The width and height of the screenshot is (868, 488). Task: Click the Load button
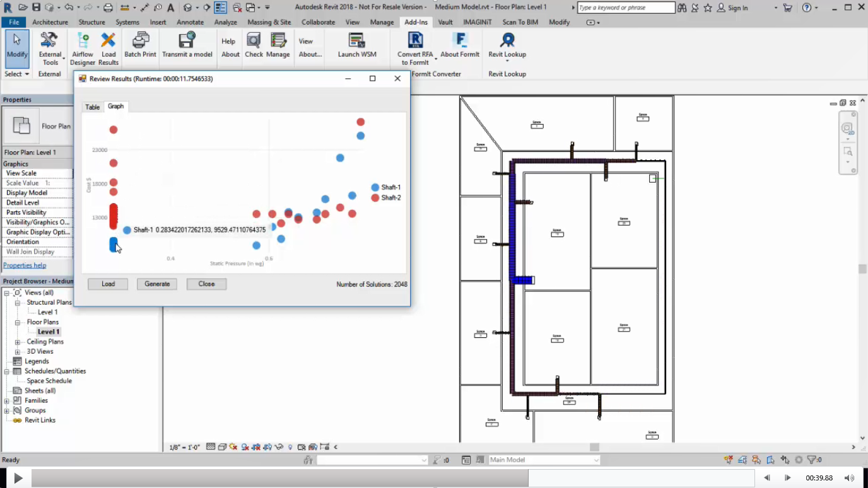pos(108,284)
